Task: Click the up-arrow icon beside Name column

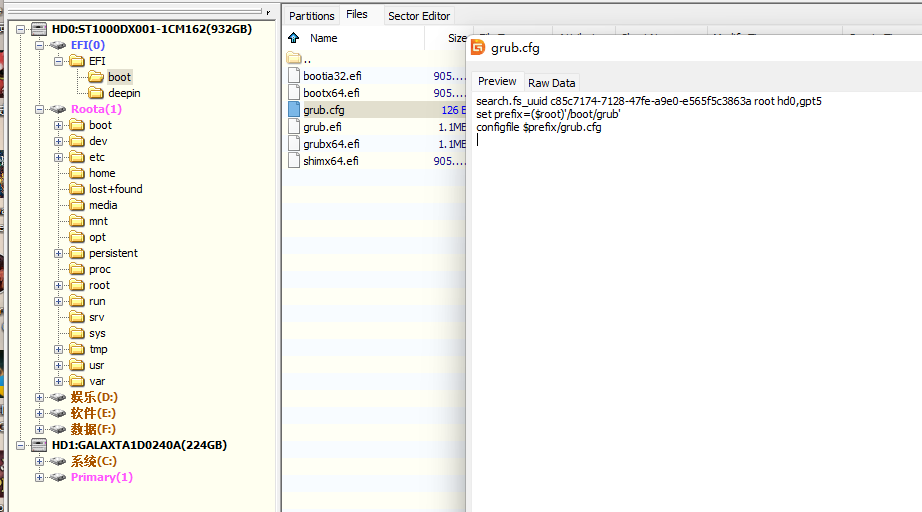Action: (293, 38)
